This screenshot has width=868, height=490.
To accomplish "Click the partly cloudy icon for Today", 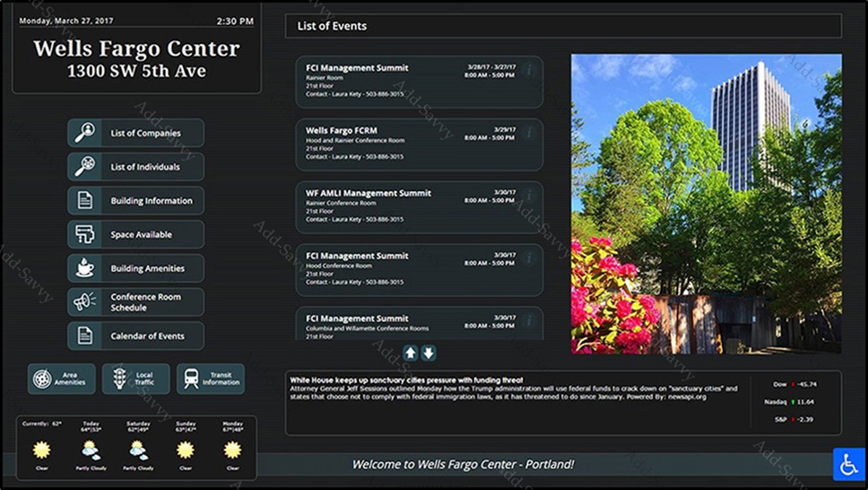I will point(91,451).
